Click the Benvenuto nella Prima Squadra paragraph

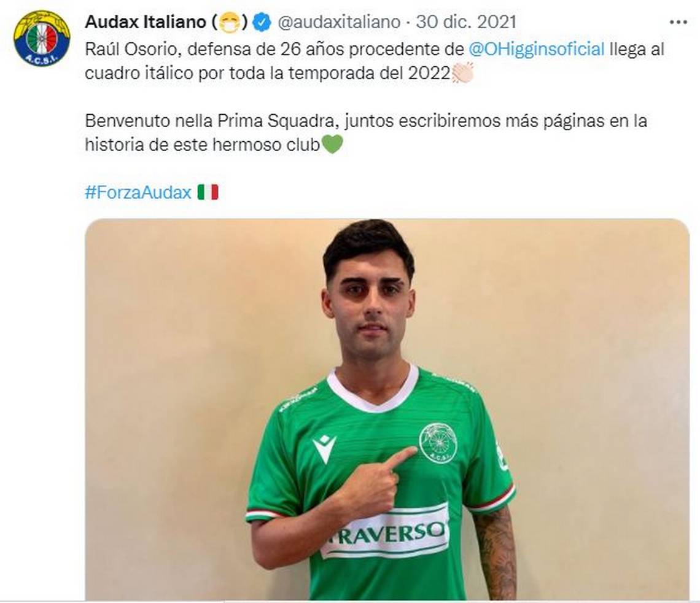(366, 133)
